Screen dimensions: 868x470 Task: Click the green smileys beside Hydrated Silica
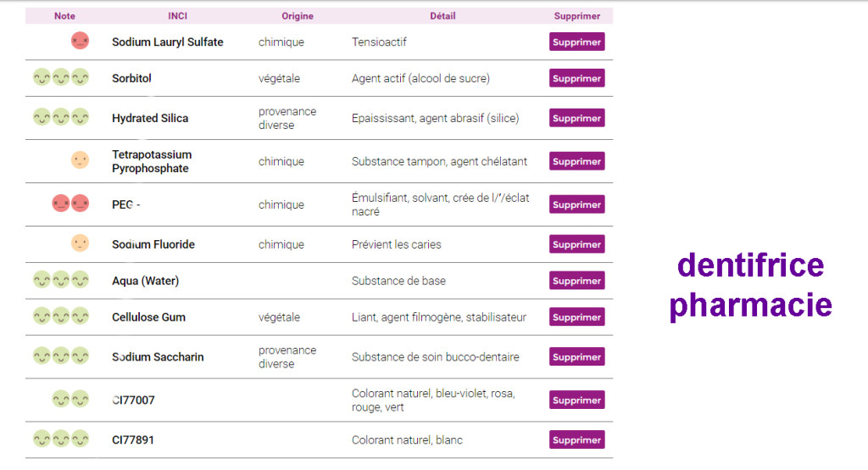click(61, 117)
